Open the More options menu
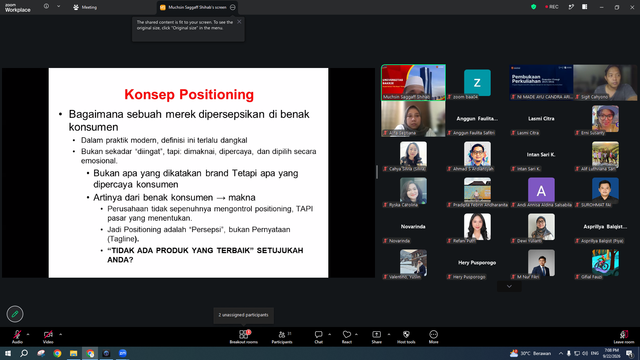Image resolution: width=640 pixels, height=360 pixels. [433, 336]
